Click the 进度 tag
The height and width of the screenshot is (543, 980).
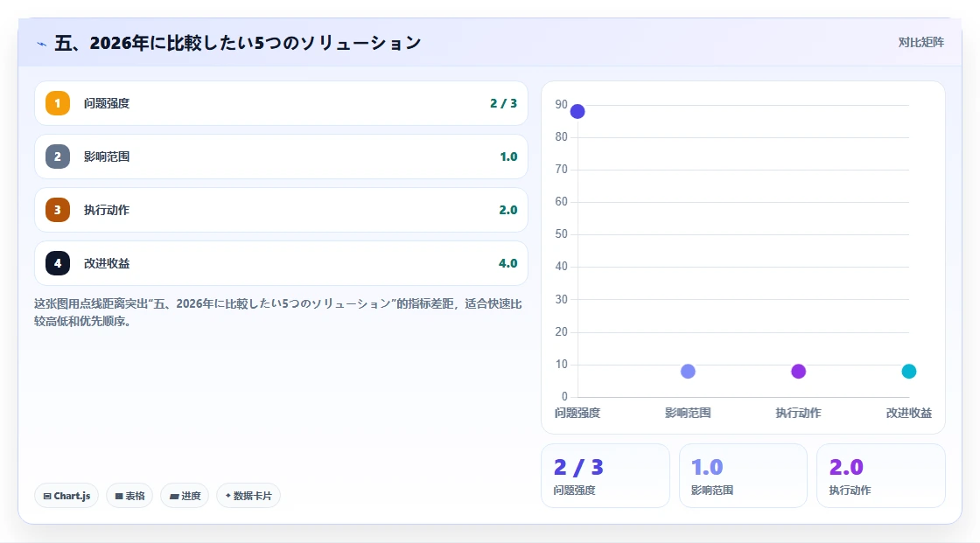point(185,496)
